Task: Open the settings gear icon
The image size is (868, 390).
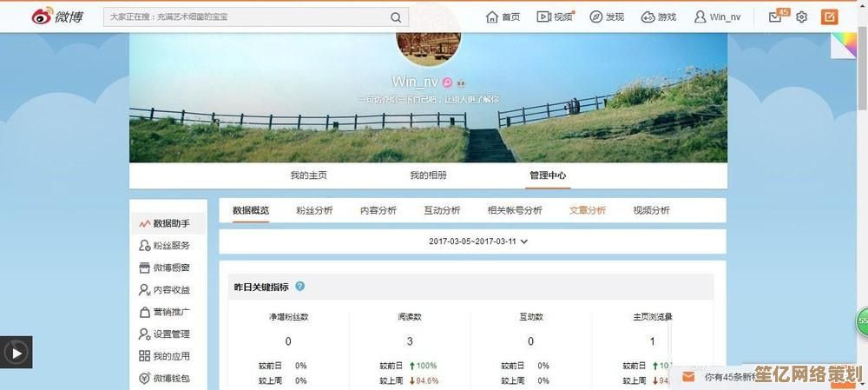Action: click(801, 17)
